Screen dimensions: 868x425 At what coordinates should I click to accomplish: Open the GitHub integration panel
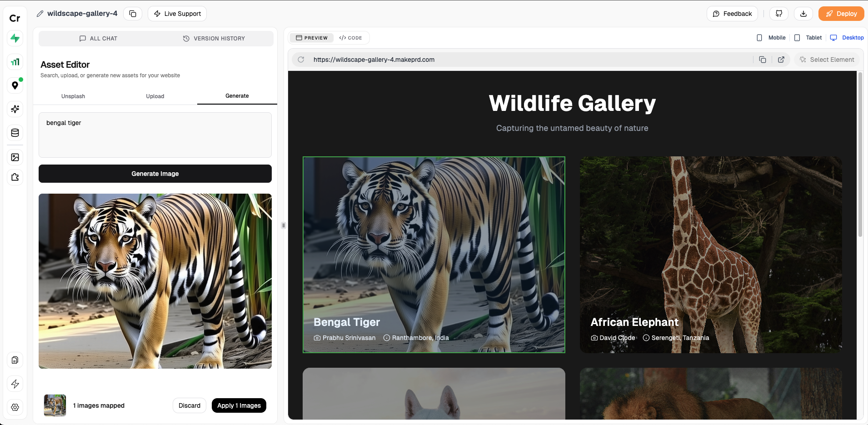(778, 14)
